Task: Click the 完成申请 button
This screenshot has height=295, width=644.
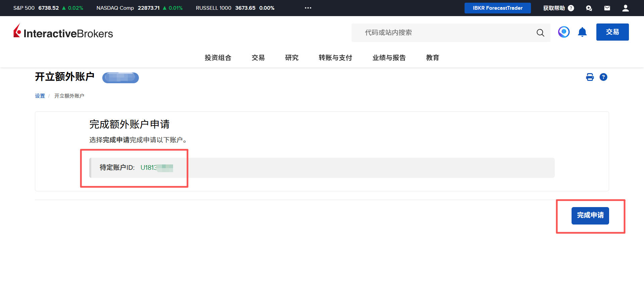Action: point(590,215)
